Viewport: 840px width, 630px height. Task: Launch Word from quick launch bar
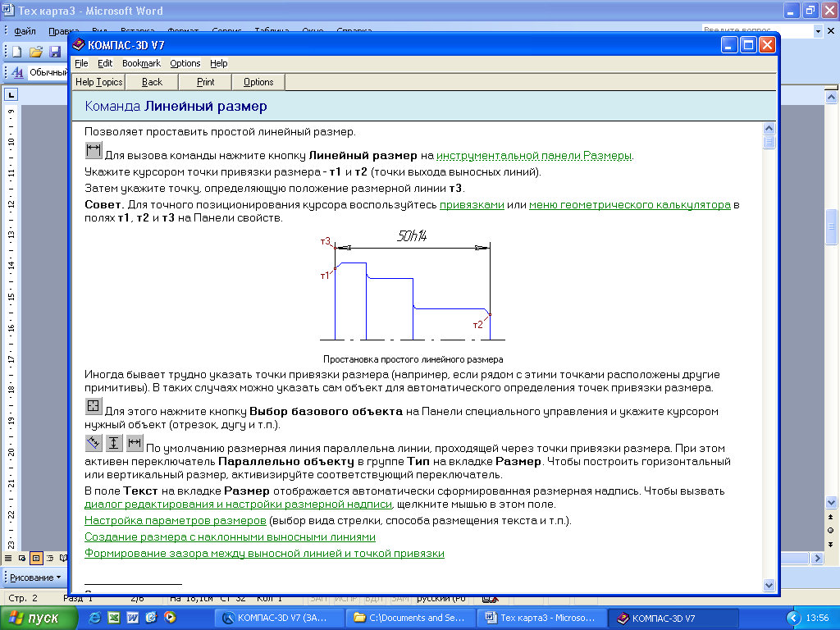[x=132, y=618]
